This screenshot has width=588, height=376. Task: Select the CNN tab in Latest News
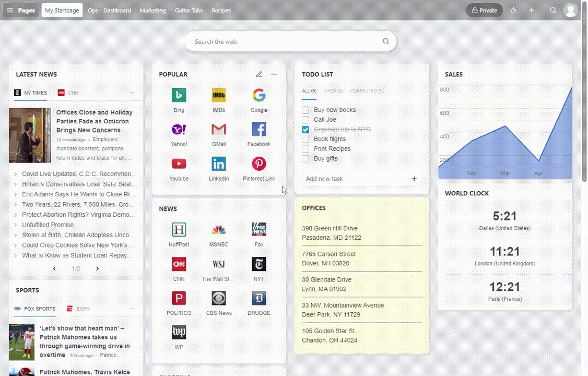(68, 92)
